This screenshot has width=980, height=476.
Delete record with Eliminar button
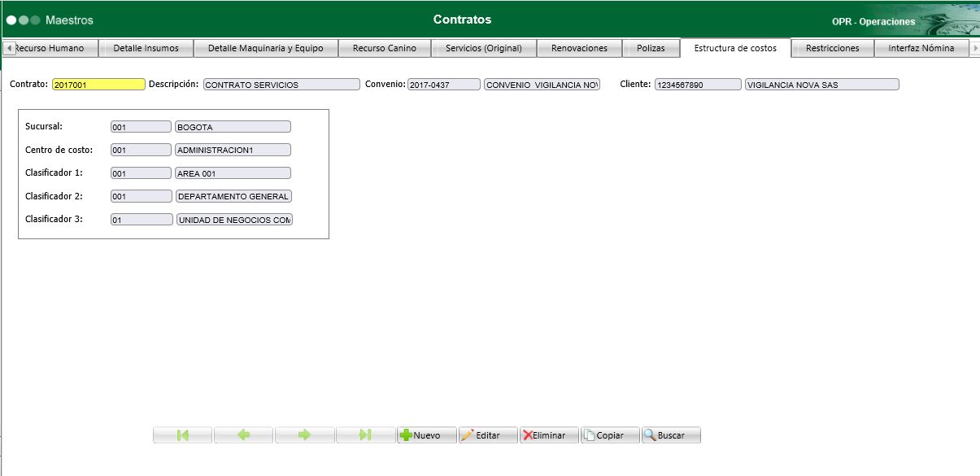(x=549, y=435)
